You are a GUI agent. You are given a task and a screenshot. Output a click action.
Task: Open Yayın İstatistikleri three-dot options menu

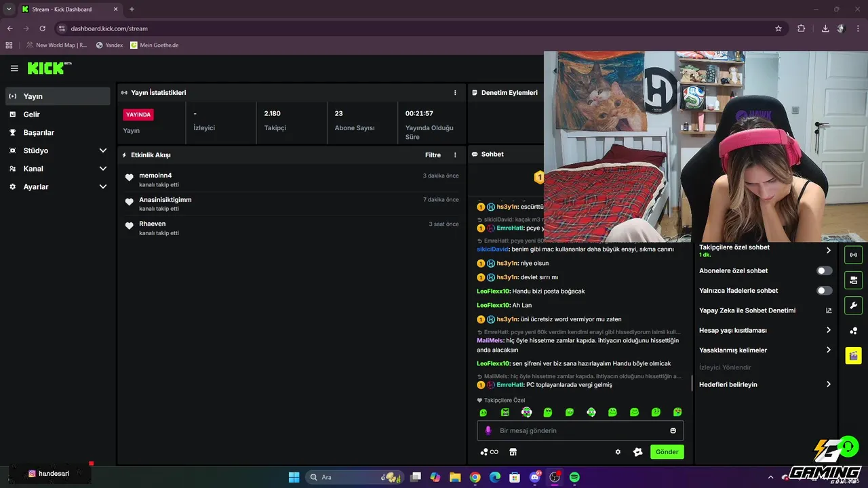455,92
